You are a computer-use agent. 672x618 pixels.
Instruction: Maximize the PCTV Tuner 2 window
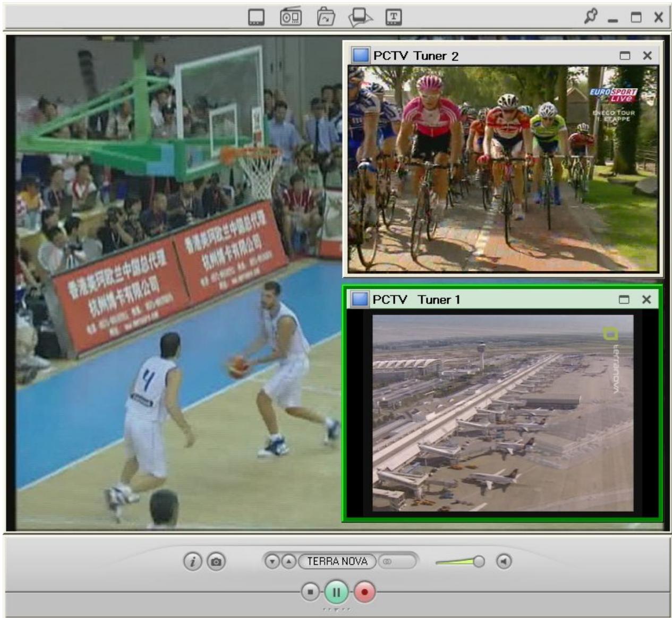(625, 56)
